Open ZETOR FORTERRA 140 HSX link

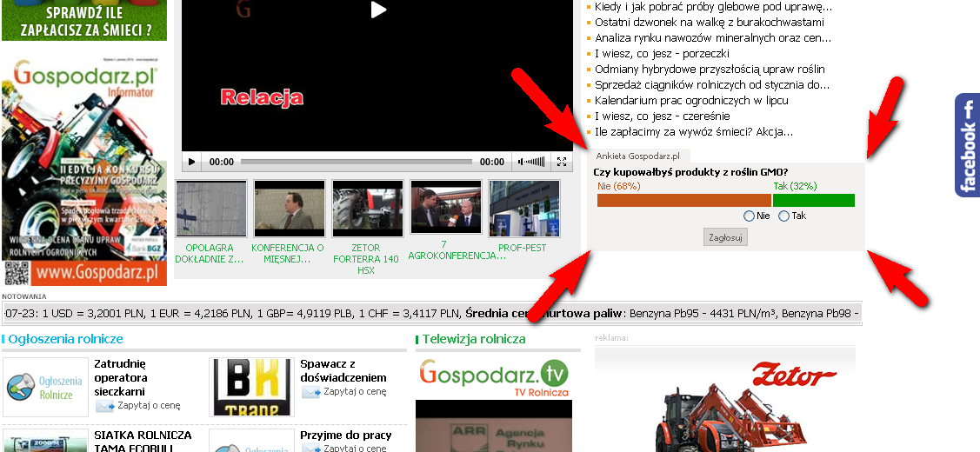[x=366, y=259]
